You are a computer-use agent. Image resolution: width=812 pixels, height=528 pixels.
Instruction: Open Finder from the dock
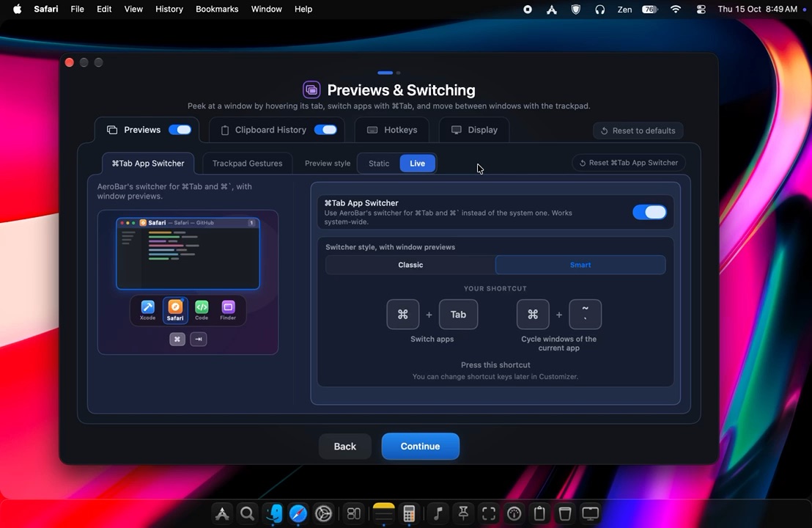click(x=273, y=513)
